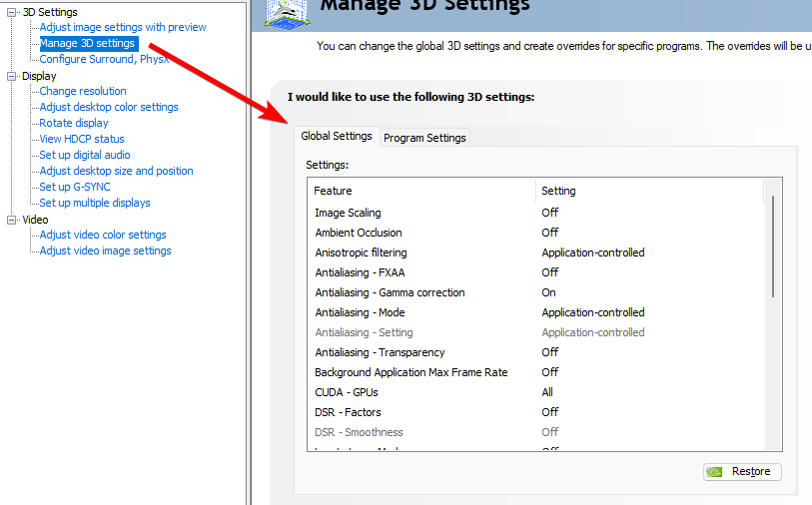
Task: Open View HDCP status page
Action: [x=82, y=139]
